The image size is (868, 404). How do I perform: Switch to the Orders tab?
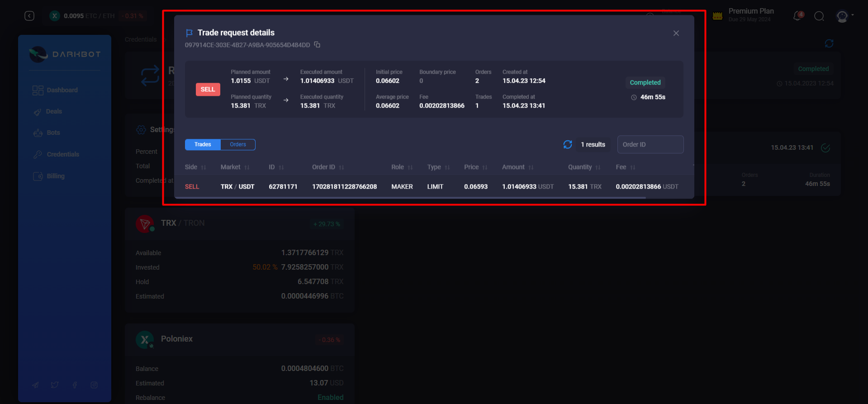click(x=238, y=144)
